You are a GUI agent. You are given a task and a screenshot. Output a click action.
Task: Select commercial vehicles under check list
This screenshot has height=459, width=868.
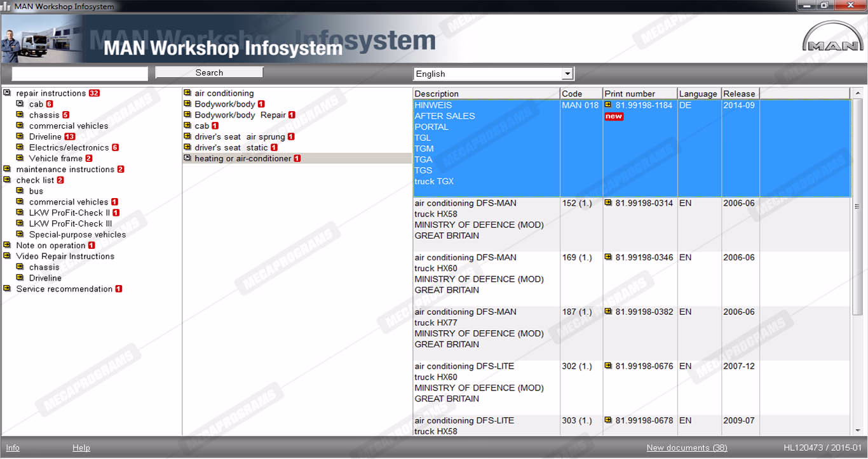[69, 202]
